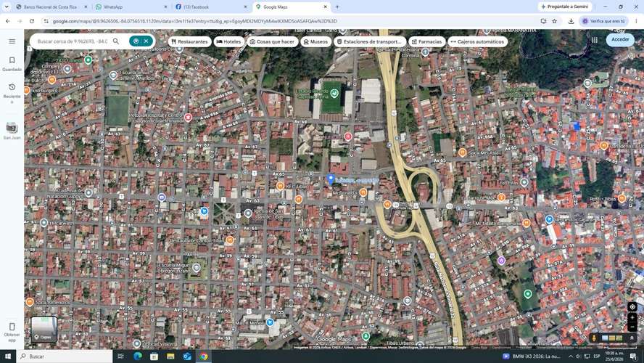The image size is (644, 363).
Task: Filter the map by Farmacias
Action: [x=426, y=41]
